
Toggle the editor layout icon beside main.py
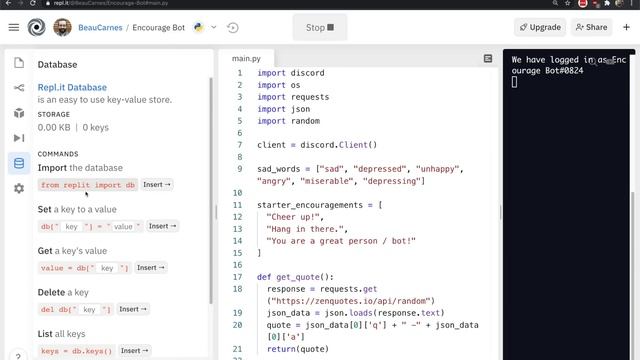click(488, 59)
